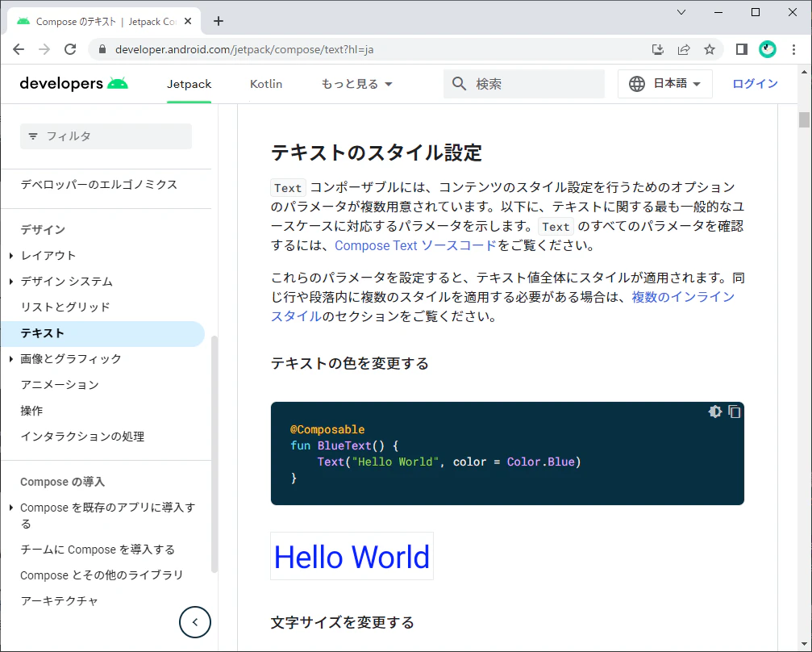Close the Compose のテキスト tab

[x=188, y=21]
